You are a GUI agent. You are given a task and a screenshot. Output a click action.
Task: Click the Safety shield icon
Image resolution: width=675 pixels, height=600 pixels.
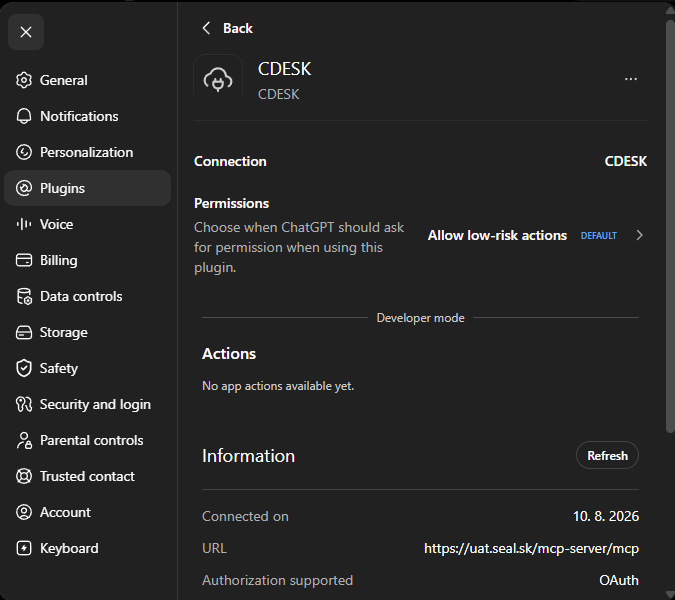click(x=24, y=368)
